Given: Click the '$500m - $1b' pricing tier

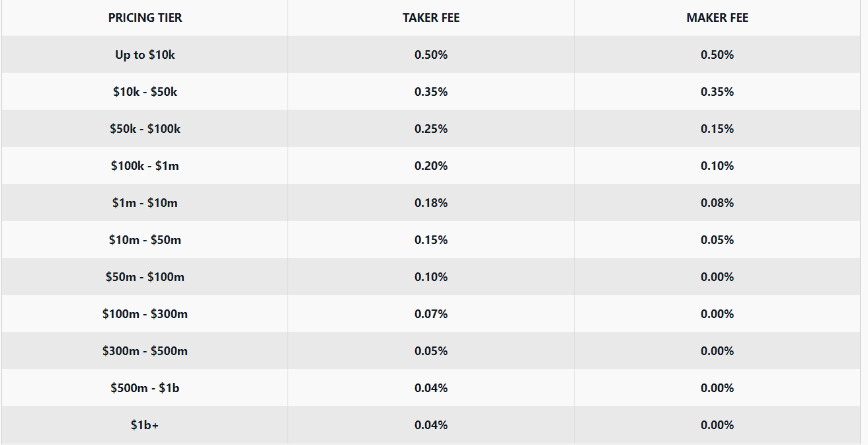Looking at the screenshot, I should (x=145, y=388).
